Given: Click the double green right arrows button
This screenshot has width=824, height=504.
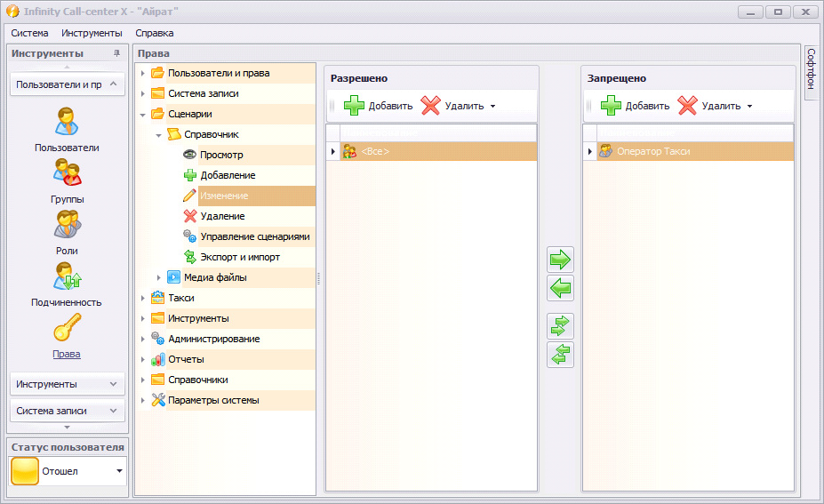Looking at the screenshot, I should click(x=560, y=326).
